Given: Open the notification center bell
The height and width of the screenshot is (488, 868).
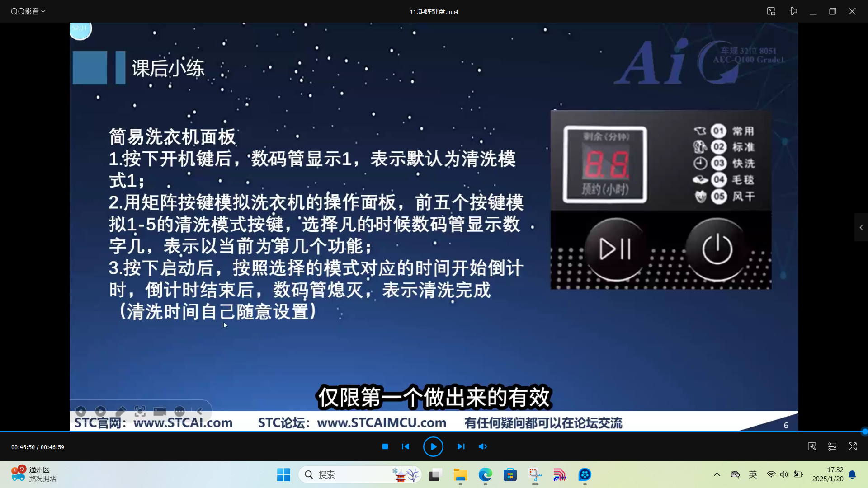Looking at the screenshot, I should tap(852, 474).
